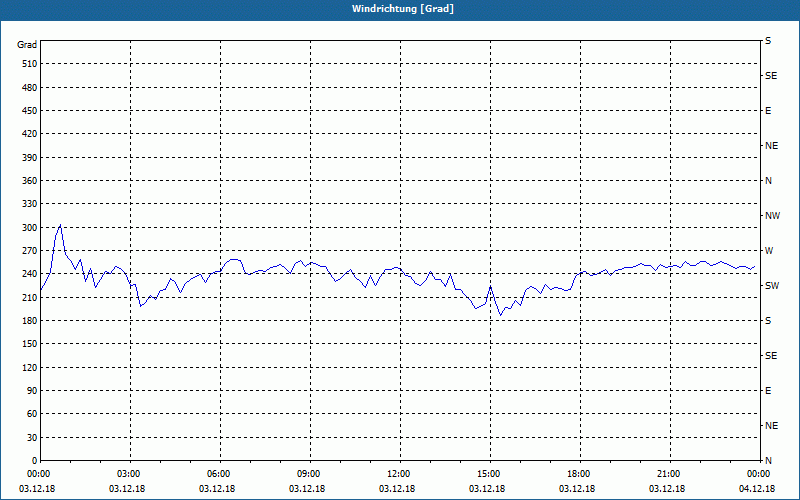
Task: Click the 60 degree axis label
Action: click(x=32, y=414)
